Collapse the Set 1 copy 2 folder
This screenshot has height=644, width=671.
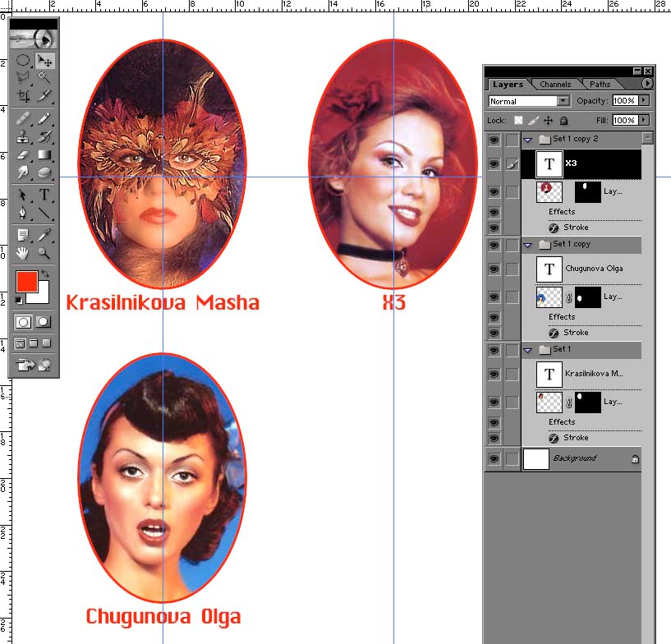pyautogui.click(x=527, y=140)
